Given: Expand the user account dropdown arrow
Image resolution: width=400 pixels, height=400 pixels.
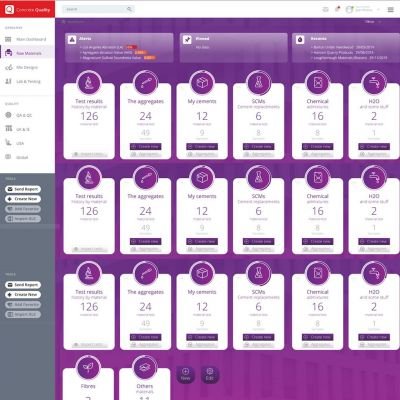Looking at the screenshot, I should [378, 9].
